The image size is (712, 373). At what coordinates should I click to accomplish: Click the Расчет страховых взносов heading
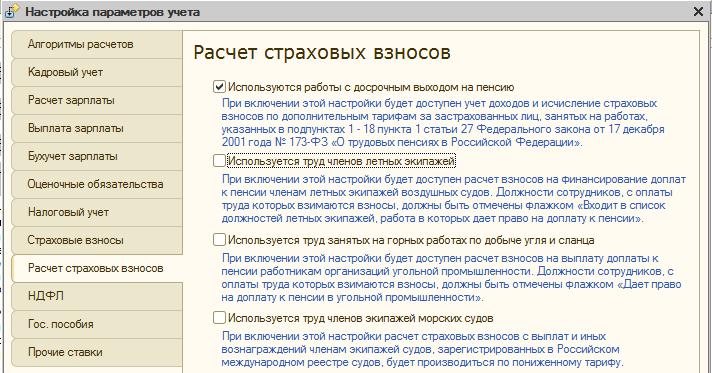pyautogui.click(x=322, y=53)
